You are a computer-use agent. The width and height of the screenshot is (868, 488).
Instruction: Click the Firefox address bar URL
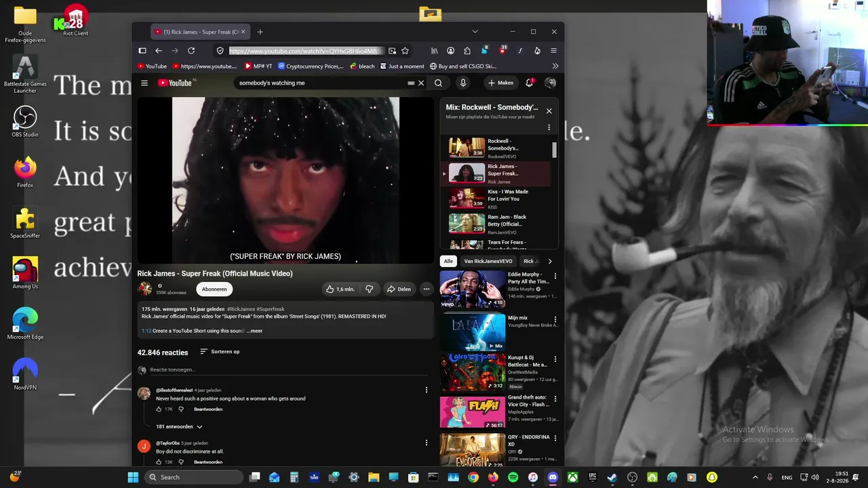pyautogui.click(x=302, y=51)
